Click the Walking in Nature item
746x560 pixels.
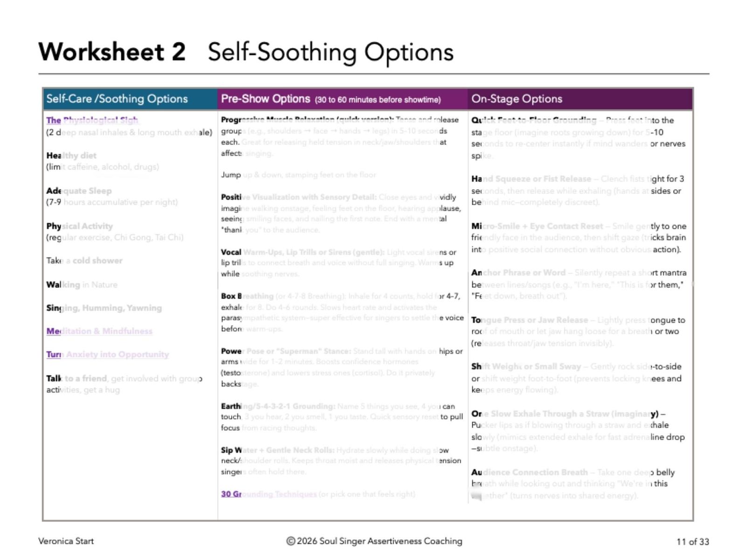tap(82, 284)
